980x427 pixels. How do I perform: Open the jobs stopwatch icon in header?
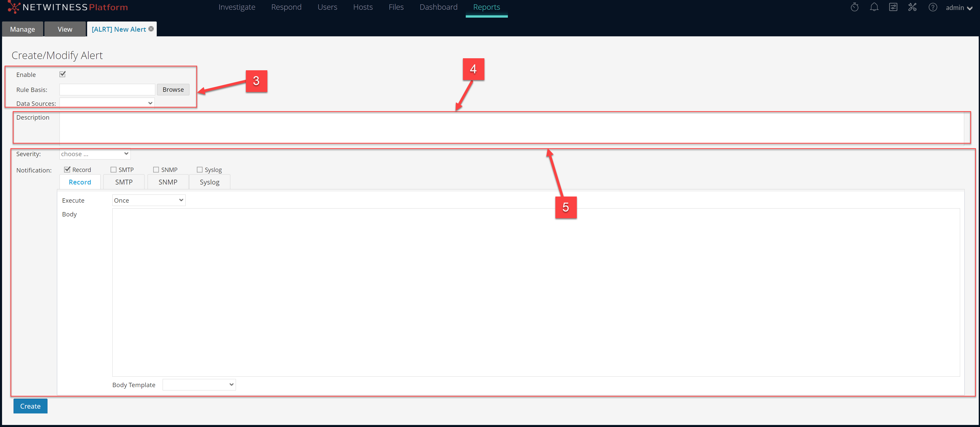(x=854, y=7)
